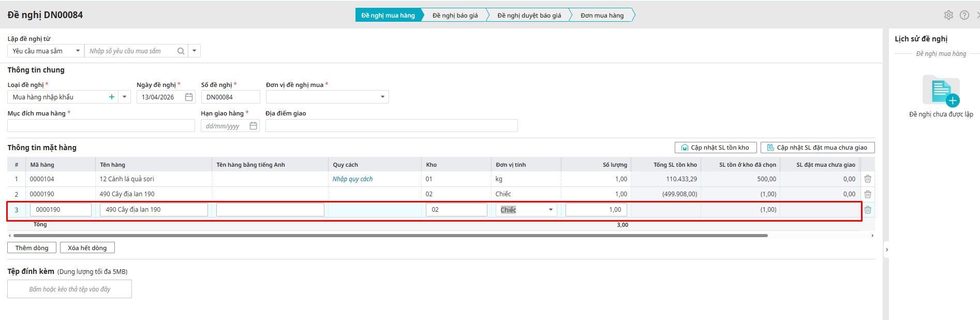Click Cập nhật SL đặt mua chưa giao button
Screen dimensions: 980x320
point(818,148)
